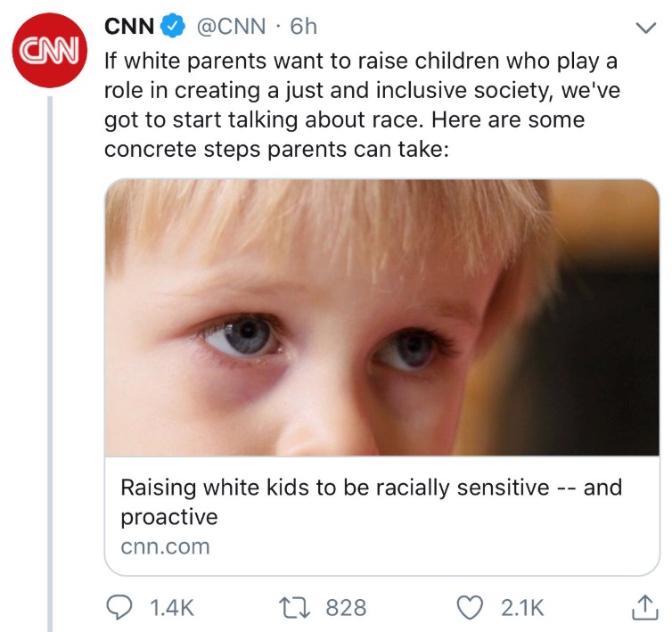The image size is (672, 632).
Task: Click the word 'proactive' in the link card
Action: [x=168, y=517]
